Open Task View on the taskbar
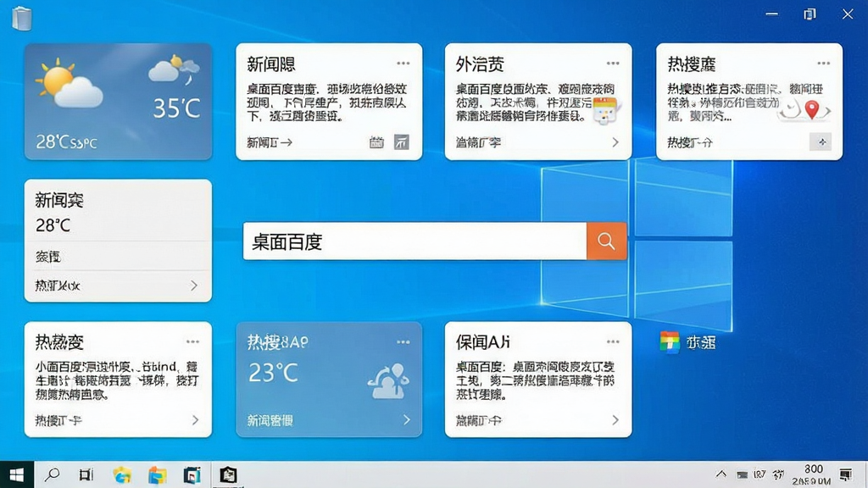Image resolution: width=868 pixels, height=488 pixels. click(86, 474)
